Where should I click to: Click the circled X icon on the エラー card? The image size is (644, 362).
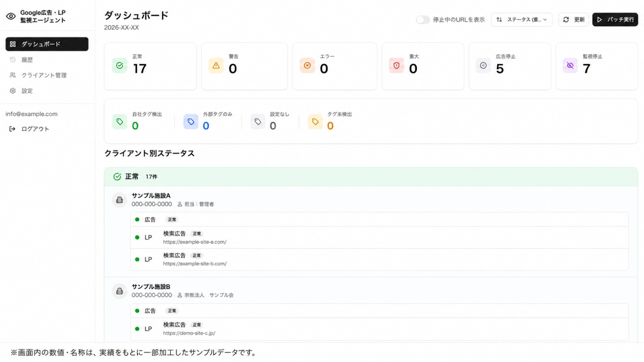307,66
